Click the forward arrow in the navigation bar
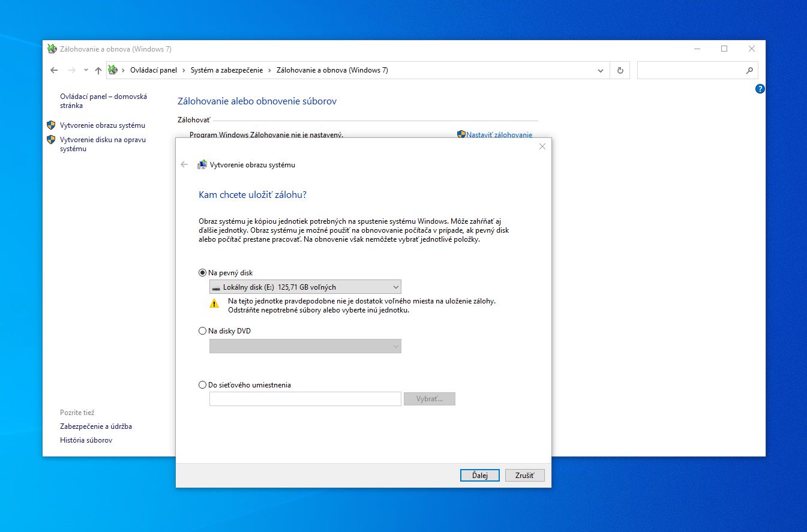Screen dimensions: 807x532 point(72,70)
